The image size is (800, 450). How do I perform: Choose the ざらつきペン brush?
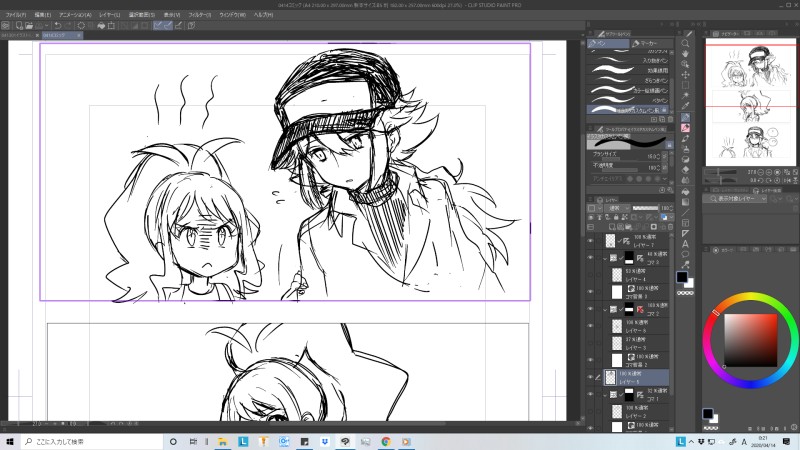(x=629, y=81)
